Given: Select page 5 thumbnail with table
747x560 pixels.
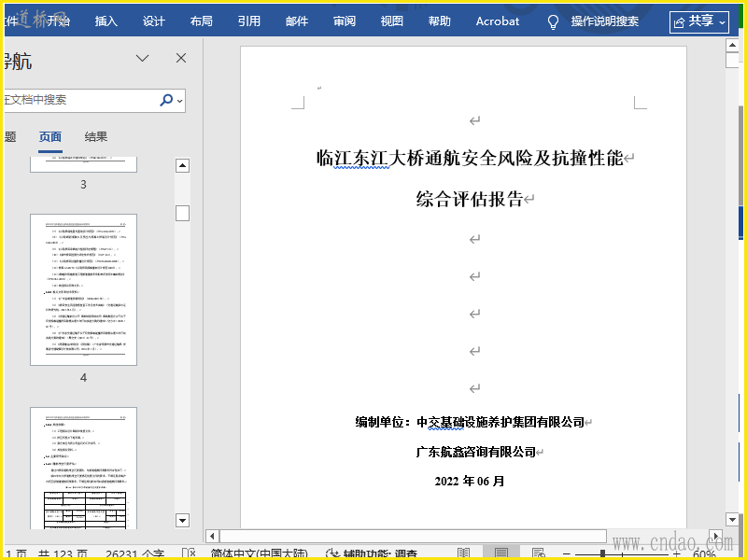Looking at the screenshot, I should [83, 468].
